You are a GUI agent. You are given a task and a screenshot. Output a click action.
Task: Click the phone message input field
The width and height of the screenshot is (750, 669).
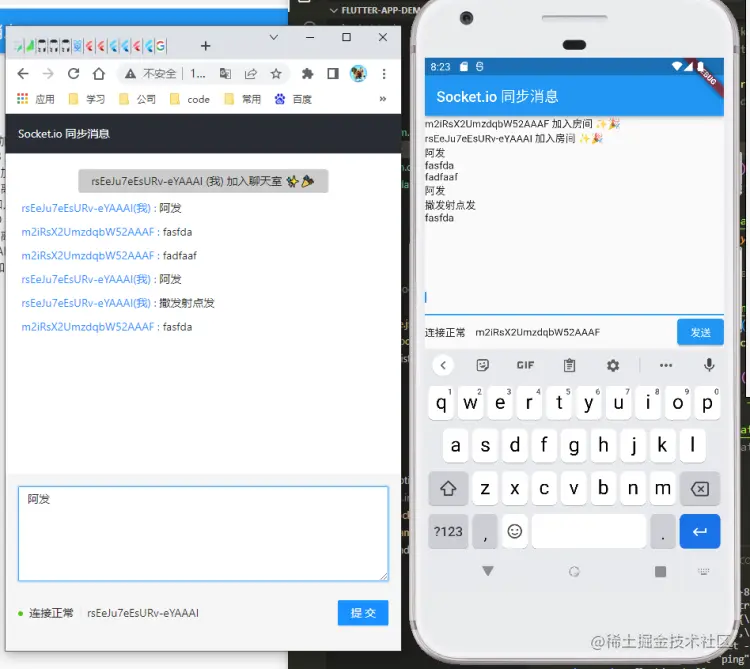pos(574,298)
